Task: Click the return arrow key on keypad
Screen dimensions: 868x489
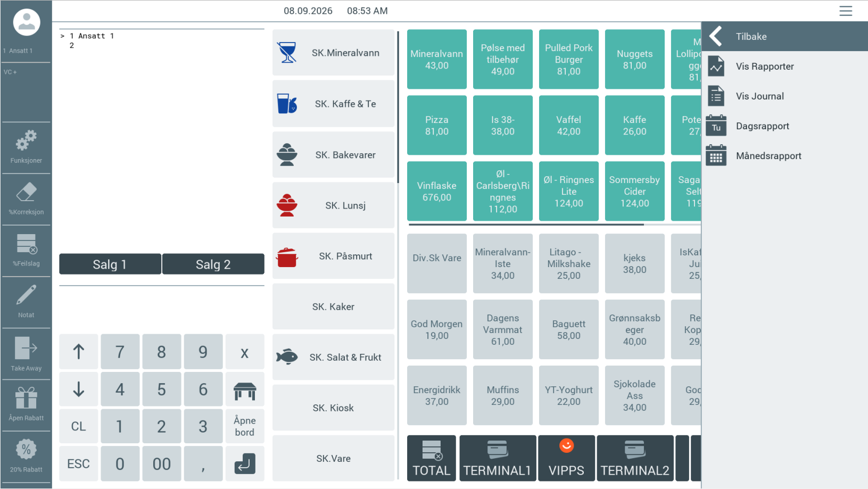Action: pyautogui.click(x=245, y=463)
